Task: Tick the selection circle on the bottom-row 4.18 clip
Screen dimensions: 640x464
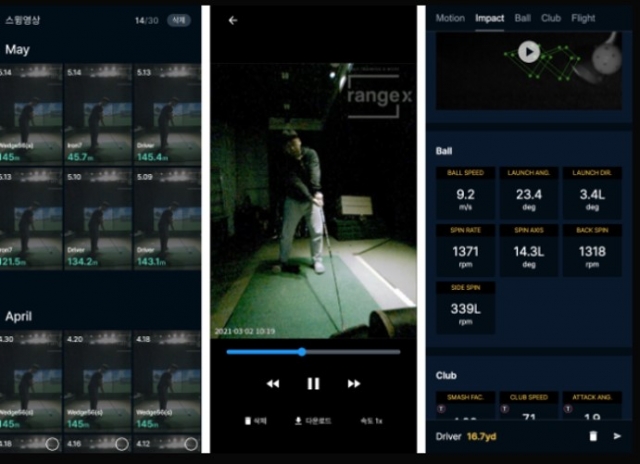Action: [x=52, y=444]
